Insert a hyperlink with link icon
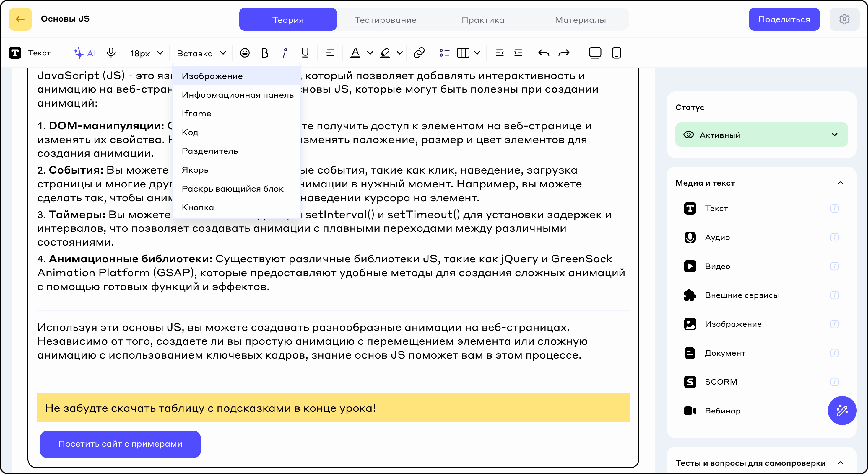Image resolution: width=868 pixels, height=474 pixels. point(419,53)
